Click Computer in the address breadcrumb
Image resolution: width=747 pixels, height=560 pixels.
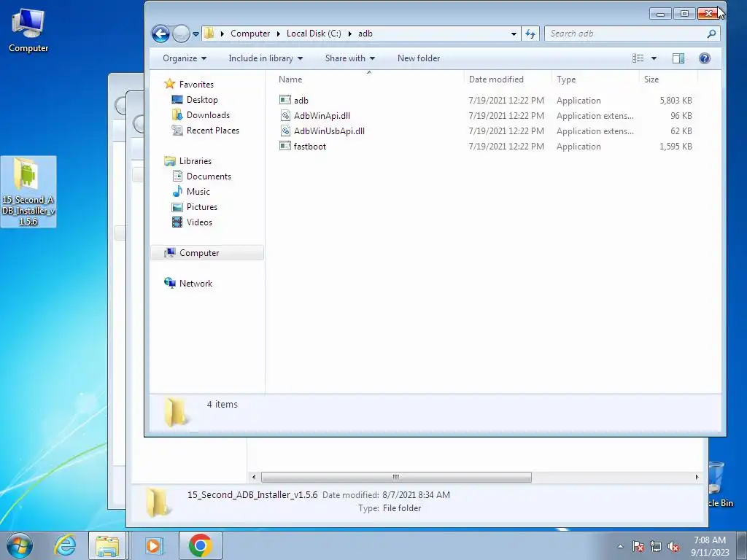(250, 34)
